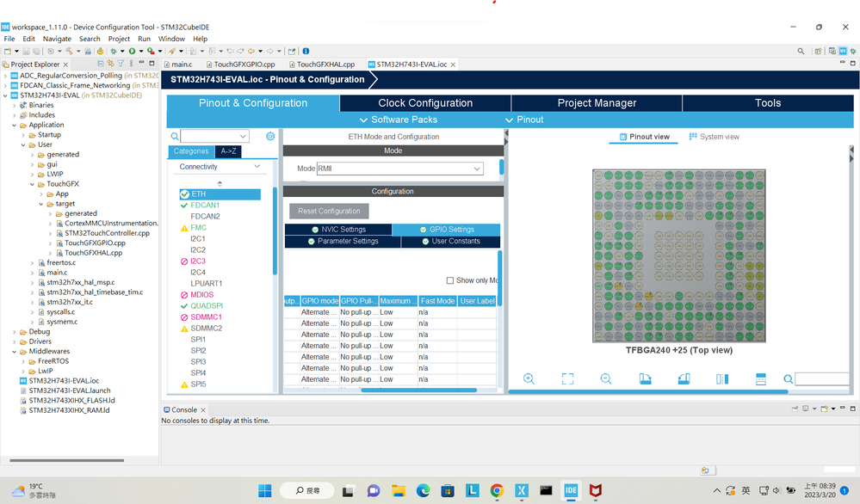Screen dimensions: 860x504
Task: Select the NVIC Settings tab
Action: 338,230
